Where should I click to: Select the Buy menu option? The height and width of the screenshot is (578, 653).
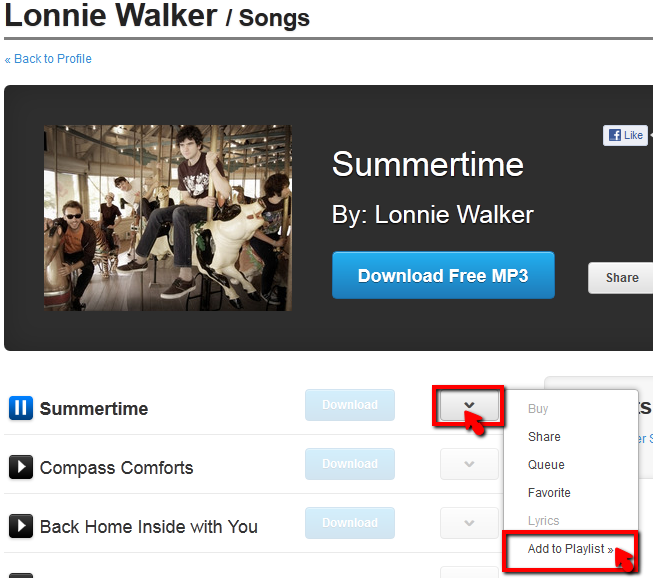[x=538, y=409]
